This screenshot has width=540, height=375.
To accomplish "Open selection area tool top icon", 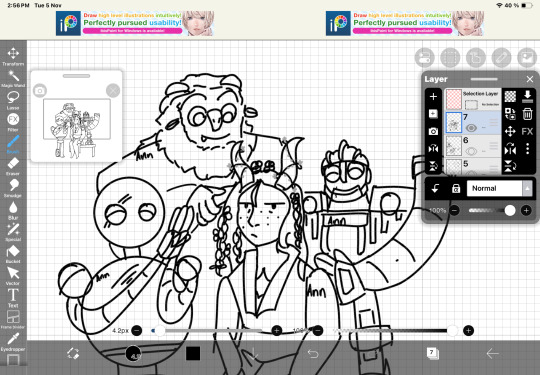I will [450, 57].
